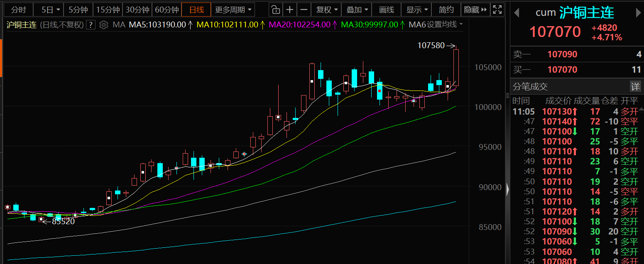Zoom out the chart with the minus button
This screenshot has height=264, width=644.
click(x=304, y=10)
